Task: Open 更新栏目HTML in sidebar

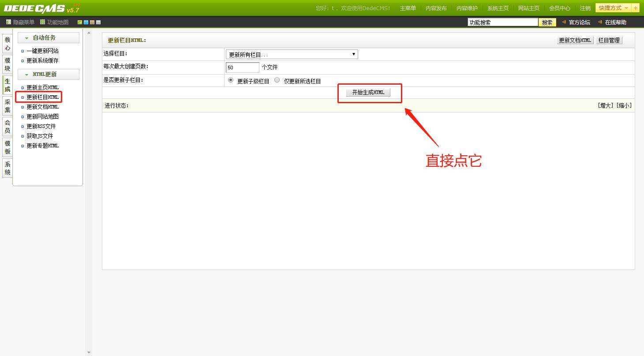Action: [42, 97]
